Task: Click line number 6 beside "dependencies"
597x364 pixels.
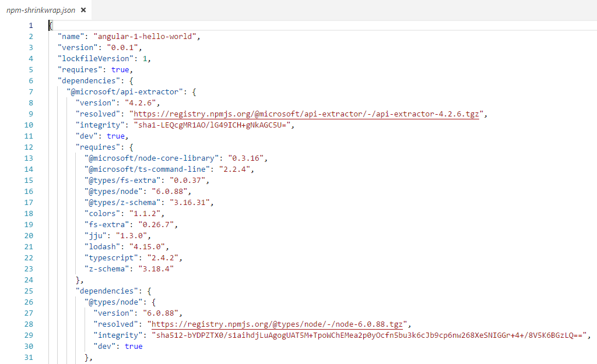Action: [x=31, y=80]
